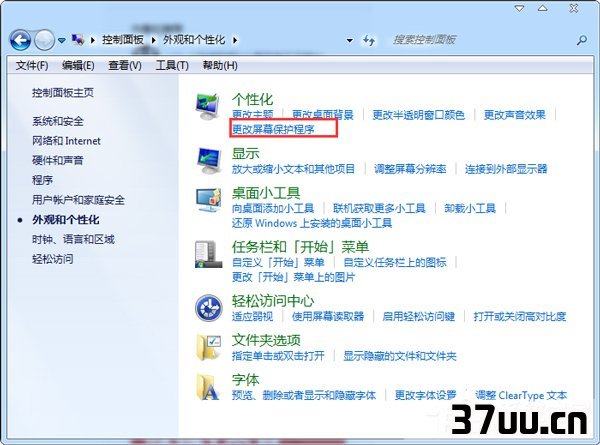This screenshot has width=600, height=445.
Task: Open the 帮助(H) menu
Action: pos(220,65)
